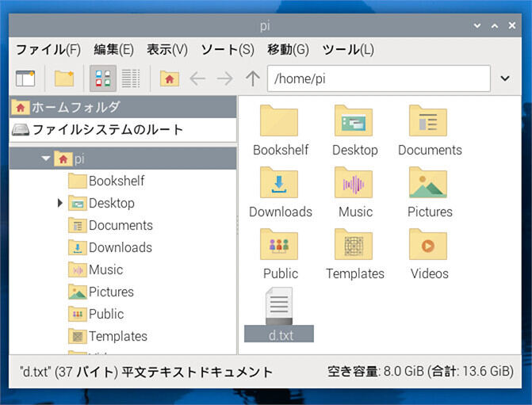Select ホームフォルダ in places list
532x405 pixels.
123,107
